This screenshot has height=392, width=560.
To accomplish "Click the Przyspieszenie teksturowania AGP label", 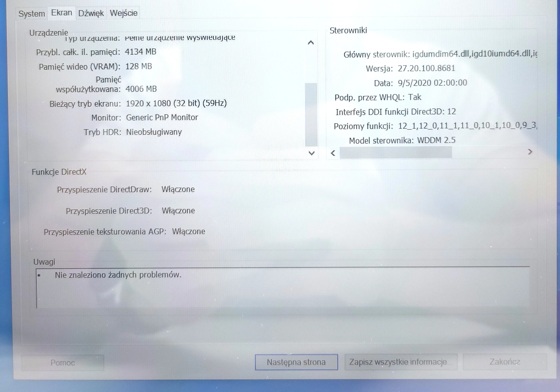I will (x=105, y=232).
